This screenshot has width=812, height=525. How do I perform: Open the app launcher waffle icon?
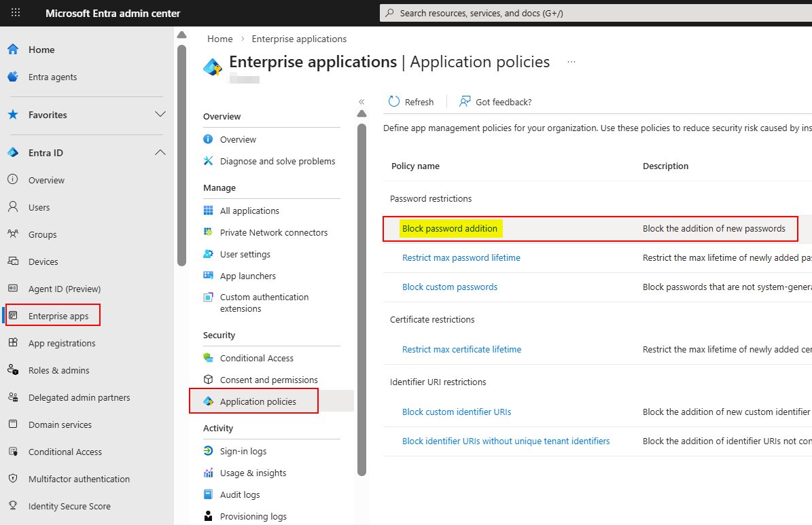point(16,13)
